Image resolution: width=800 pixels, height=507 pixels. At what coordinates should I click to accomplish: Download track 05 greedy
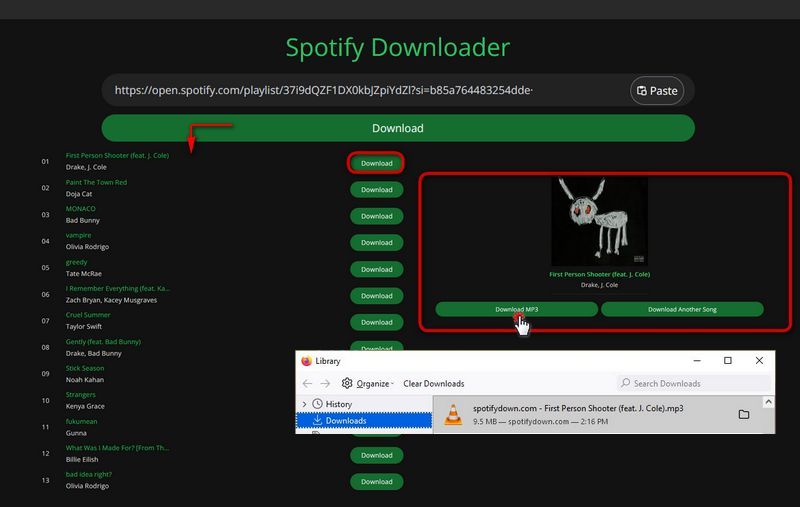click(377, 269)
